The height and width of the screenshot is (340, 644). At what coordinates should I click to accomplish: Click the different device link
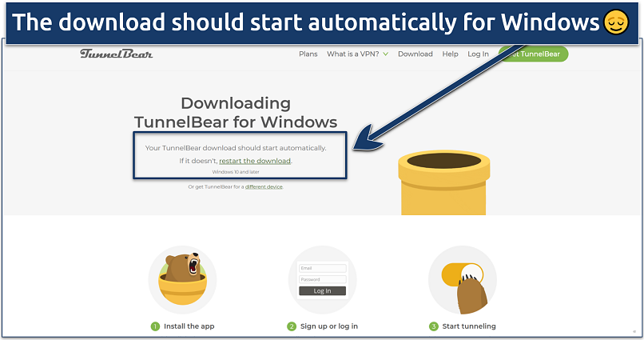(264, 186)
